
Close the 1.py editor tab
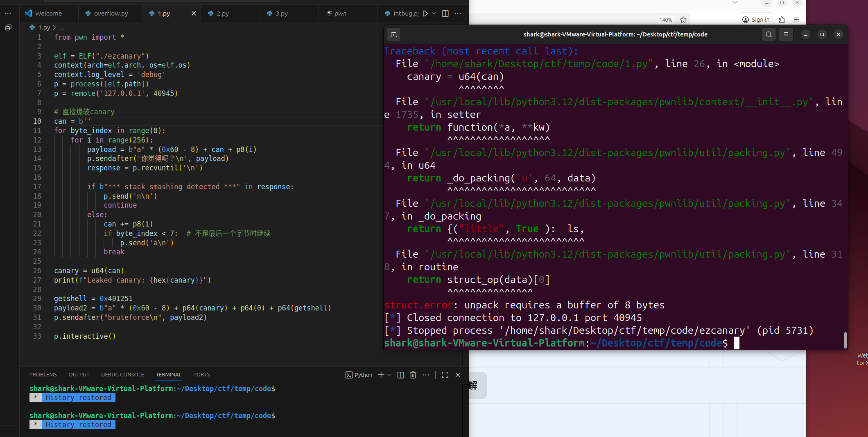tap(194, 13)
